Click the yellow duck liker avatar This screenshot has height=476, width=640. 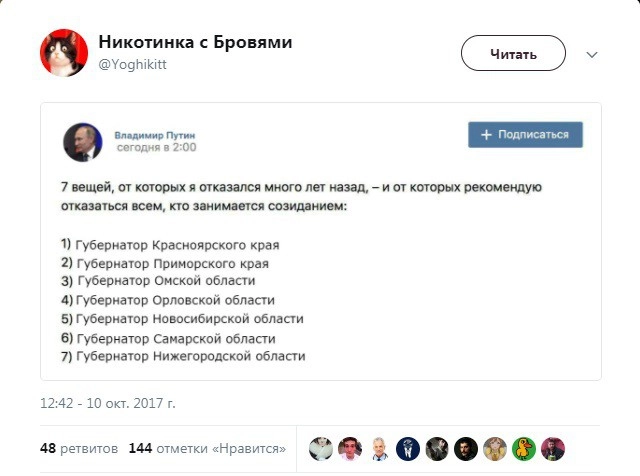coord(524,448)
